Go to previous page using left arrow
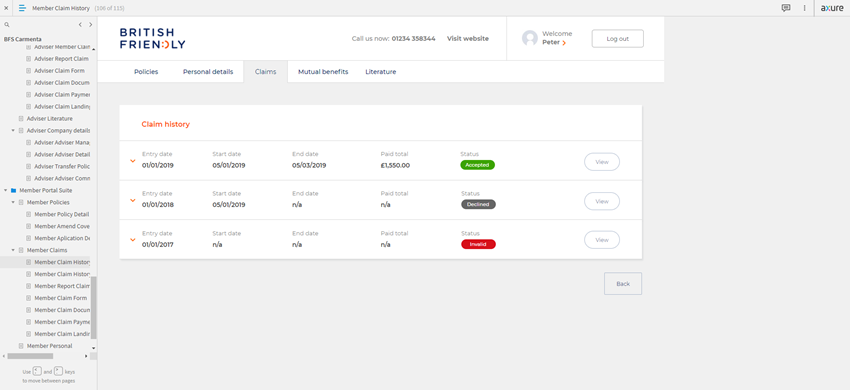The width and height of the screenshot is (850, 390). coord(80,24)
